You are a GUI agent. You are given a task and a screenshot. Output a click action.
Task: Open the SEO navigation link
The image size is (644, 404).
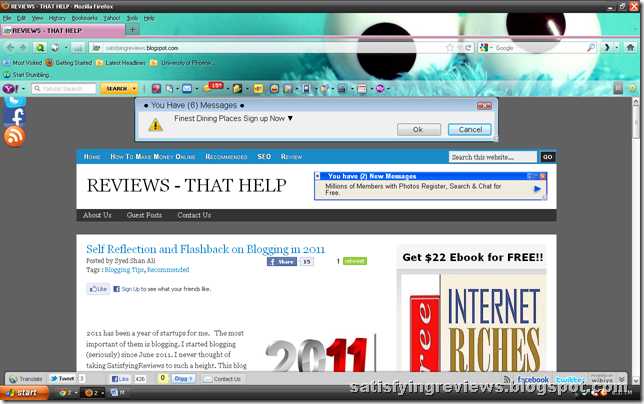(264, 157)
